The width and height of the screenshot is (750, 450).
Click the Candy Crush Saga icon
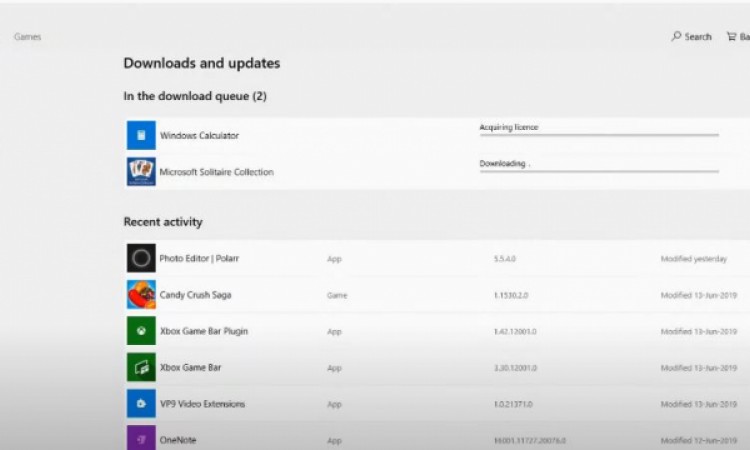(141, 295)
